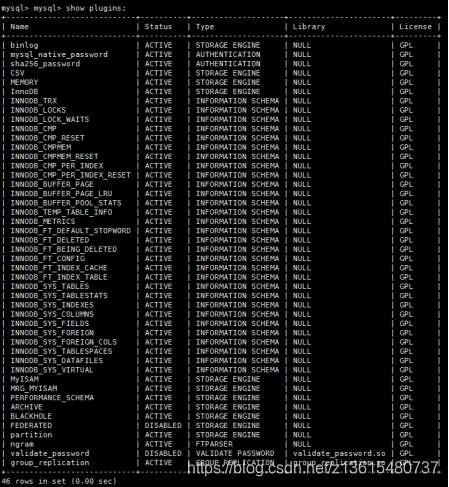This screenshot has height=487, width=449.
Task: Select INNODB_SYS_FOREIGN_COLS plugin name
Action: pyautogui.click(x=64, y=342)
